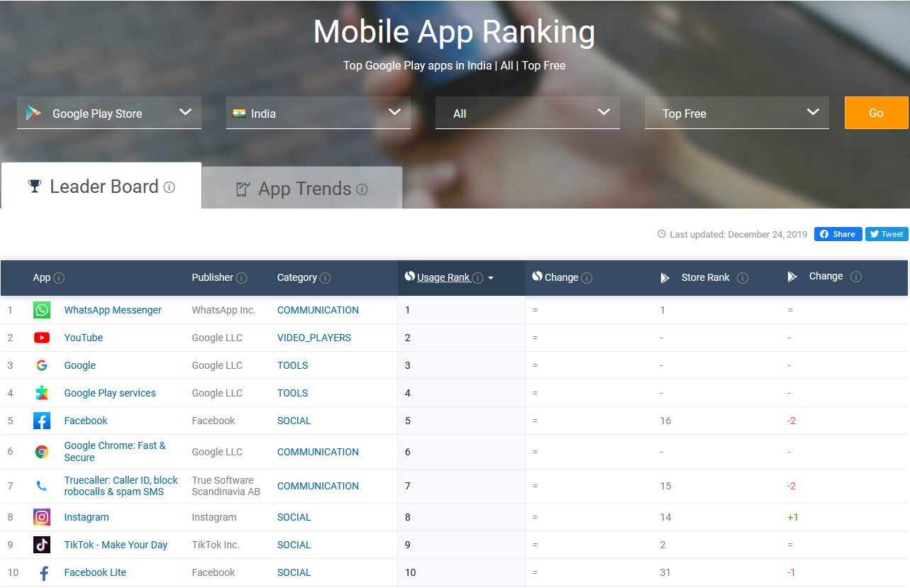Click SOCIAL category in Instagram row
The image size is (910, 588).
point(294,517)
